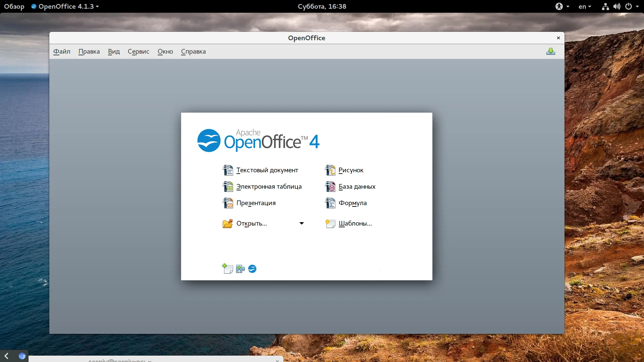Open the Справка menu
The height and width of the screenshot is (362, 644).
193,52
